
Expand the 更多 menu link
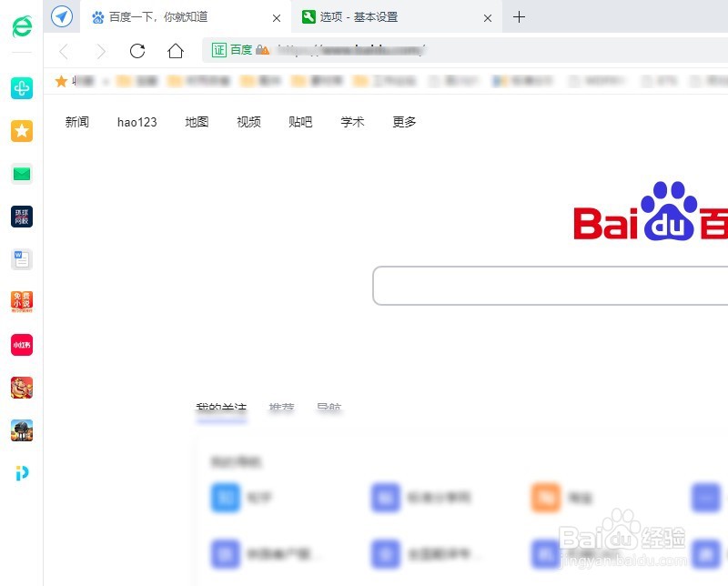point(404,122)
